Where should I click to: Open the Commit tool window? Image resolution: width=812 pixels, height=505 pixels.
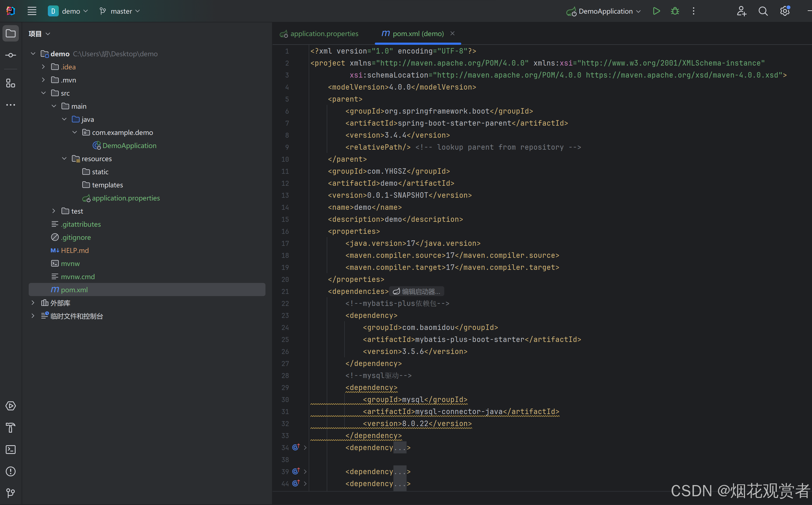(x=11, y=55)
